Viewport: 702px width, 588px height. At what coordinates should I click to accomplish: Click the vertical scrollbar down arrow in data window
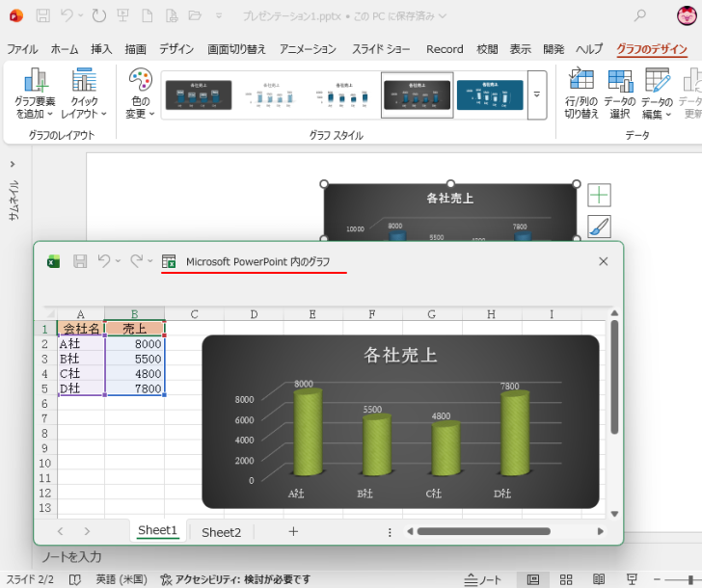click(614, 514)
